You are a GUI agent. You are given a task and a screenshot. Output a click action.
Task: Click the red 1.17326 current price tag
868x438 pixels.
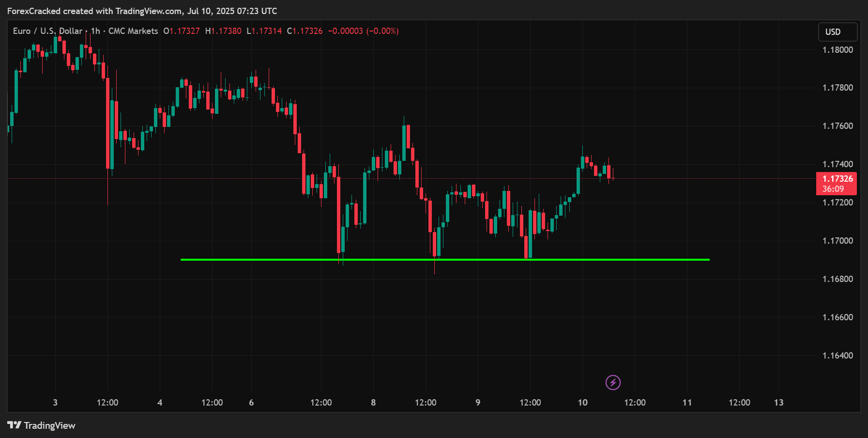837,184
